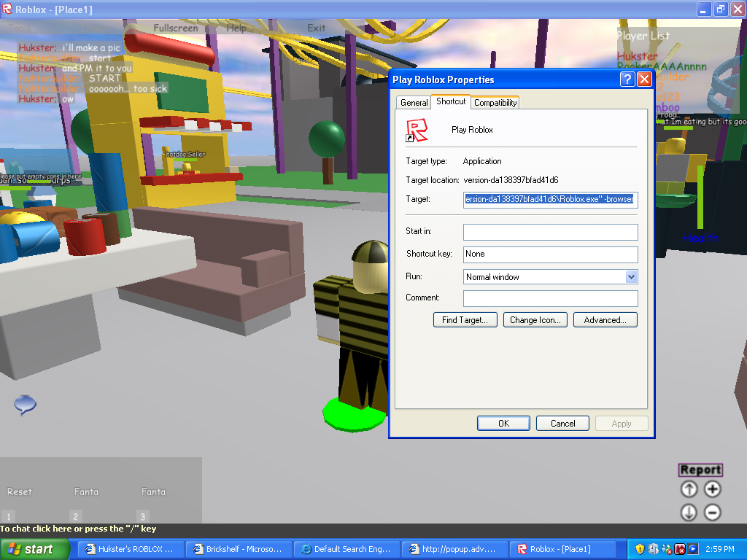Click the McAfee tray icon
The height and width of the screenshot is (560, 747).
click(x=680, y=549)
